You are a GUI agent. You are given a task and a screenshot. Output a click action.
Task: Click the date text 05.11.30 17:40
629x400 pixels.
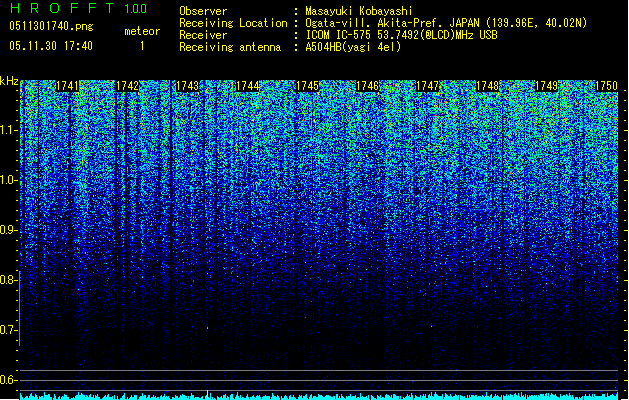(x=51, y=46)
